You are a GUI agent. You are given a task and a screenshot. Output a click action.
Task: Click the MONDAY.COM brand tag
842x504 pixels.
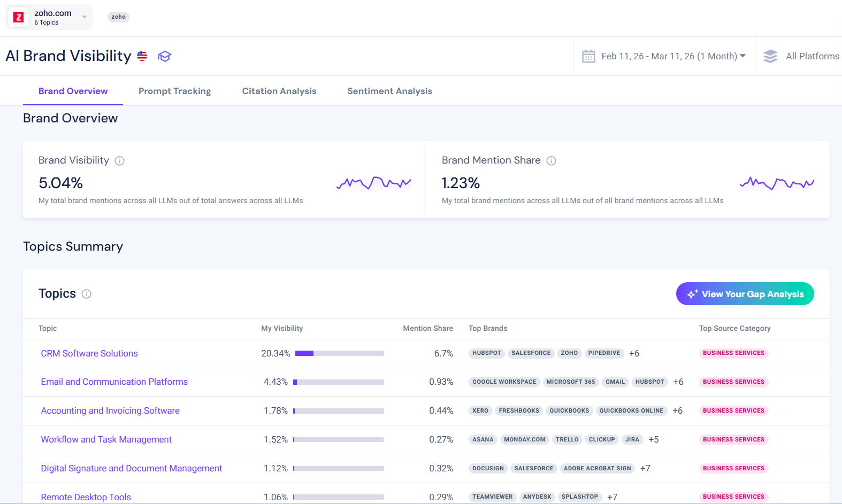(x=525, y=439)
